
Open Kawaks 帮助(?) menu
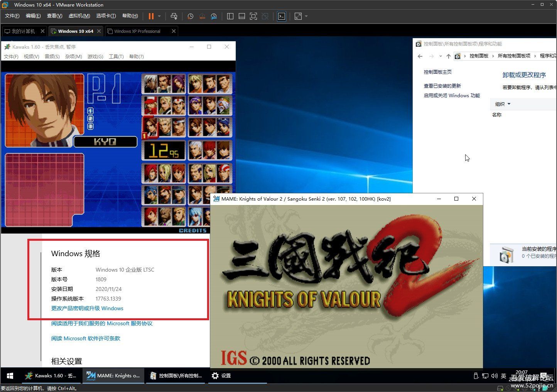pos(137,56)
